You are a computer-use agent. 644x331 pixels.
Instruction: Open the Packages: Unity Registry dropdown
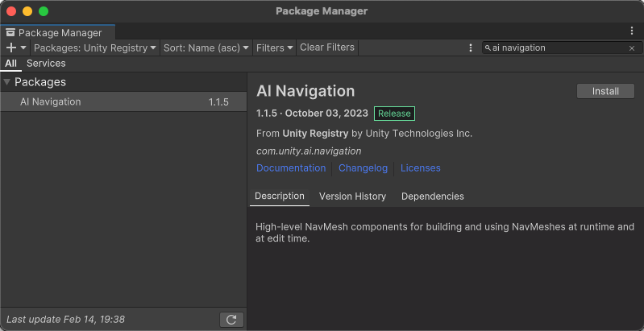point(95,48)
